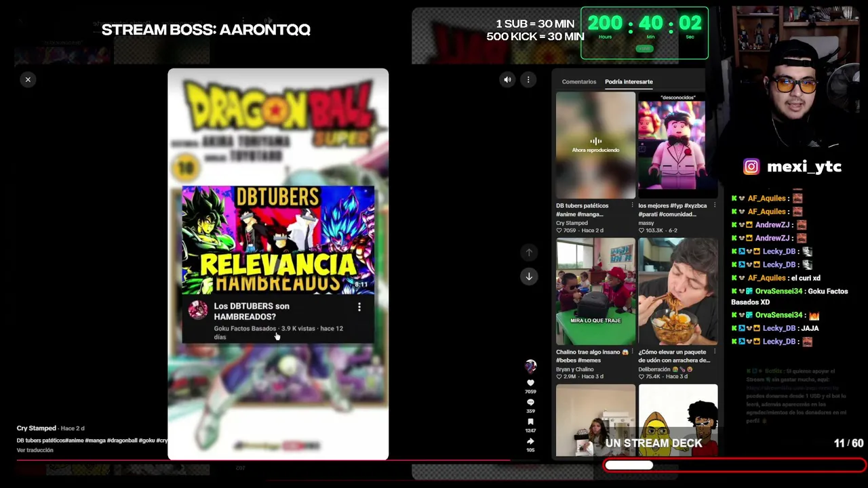Open options for 'Chalino trae algo insano' card
Screen dimensions: 868x488
632,352
